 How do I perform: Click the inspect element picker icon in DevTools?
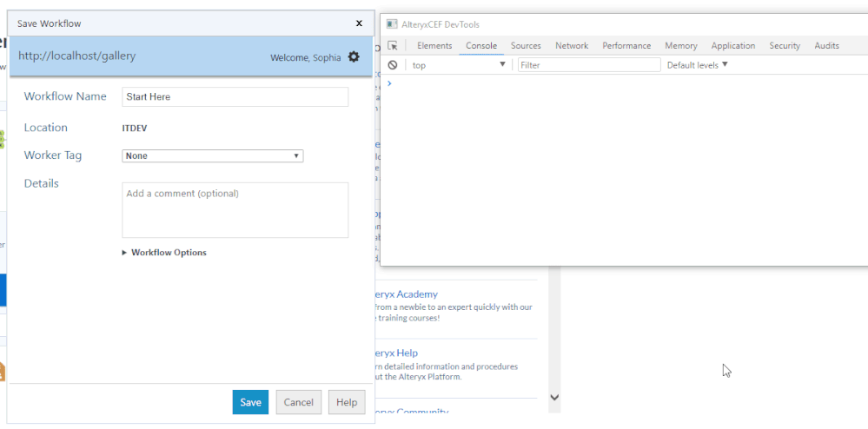click(x=393, y=46)
